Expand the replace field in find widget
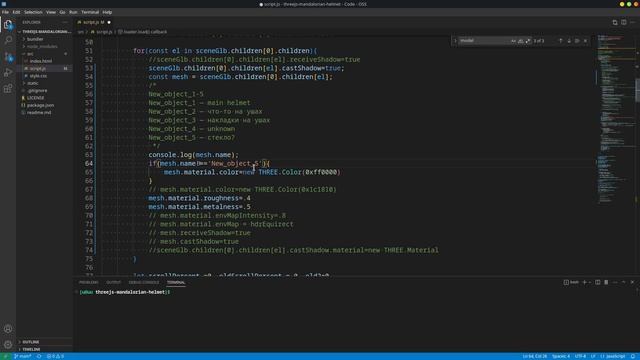The width and height of the screenshot is (640, 360). coord(455,41)
